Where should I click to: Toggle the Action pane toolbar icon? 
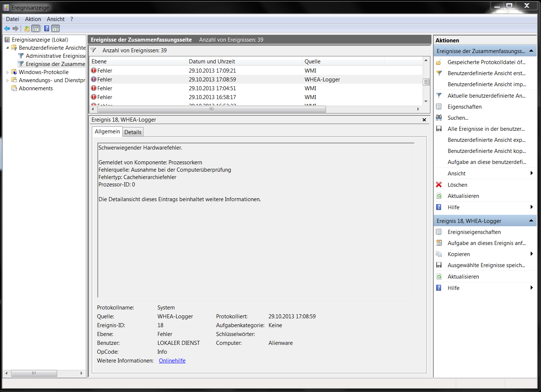(x=56, y=28)
